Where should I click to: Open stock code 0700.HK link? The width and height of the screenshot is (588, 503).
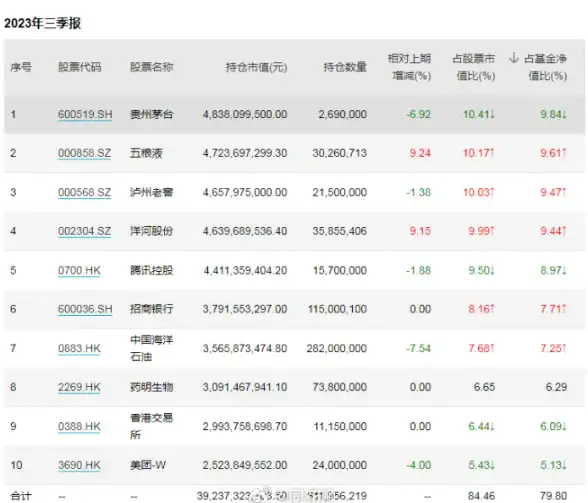(x=79, y=270)
